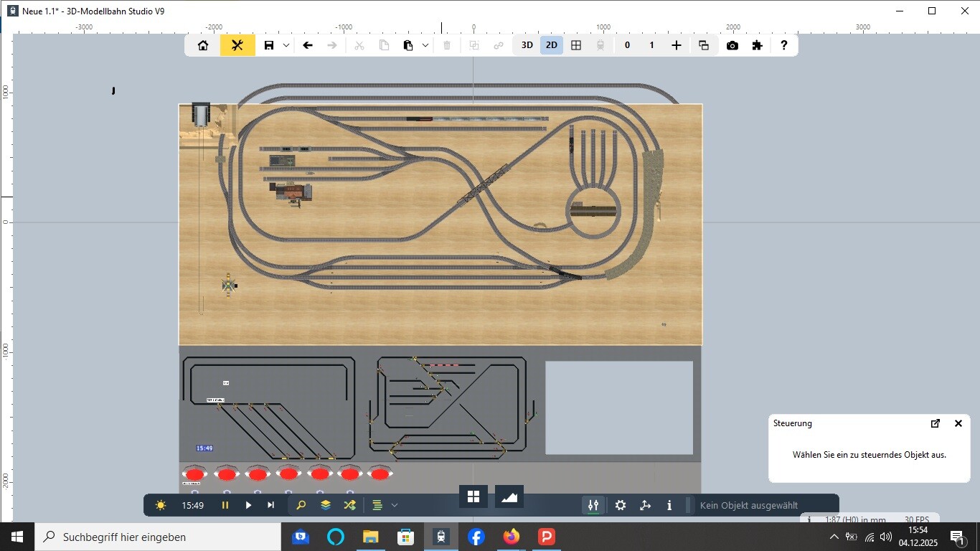The height and width of the screenshot is (551, 980).
Task: Open help with the question mark button
Action: pyautogui.click(x=784, y=45)
